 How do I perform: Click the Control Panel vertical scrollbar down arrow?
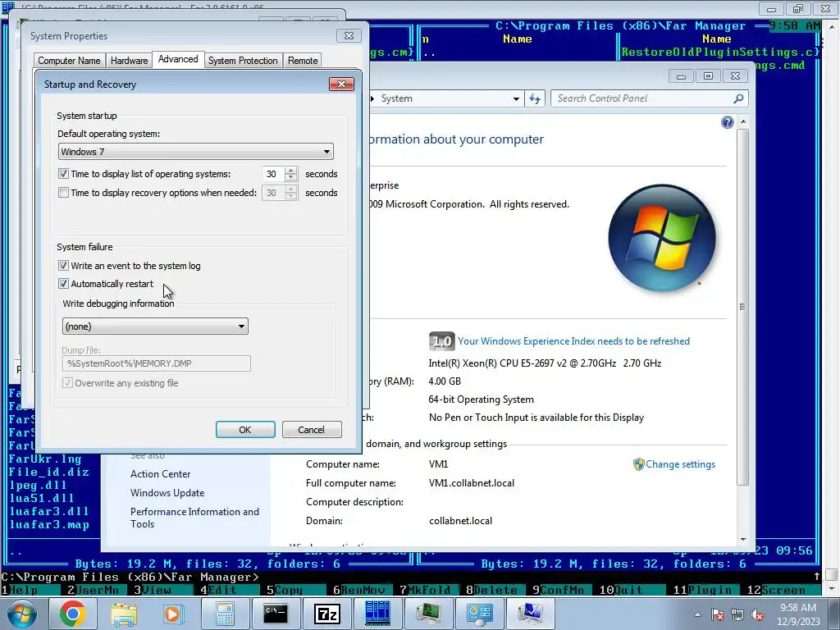pyautogui.click(x=743, y=539)
